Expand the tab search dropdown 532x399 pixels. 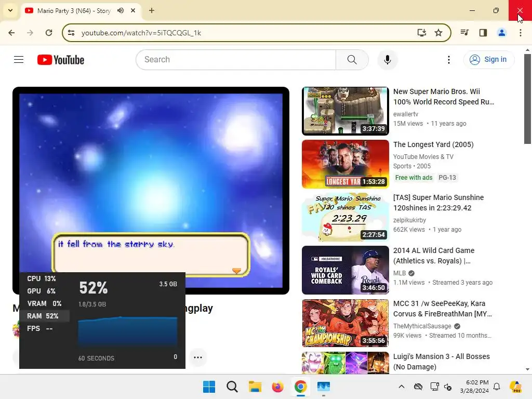pos(10,10)
